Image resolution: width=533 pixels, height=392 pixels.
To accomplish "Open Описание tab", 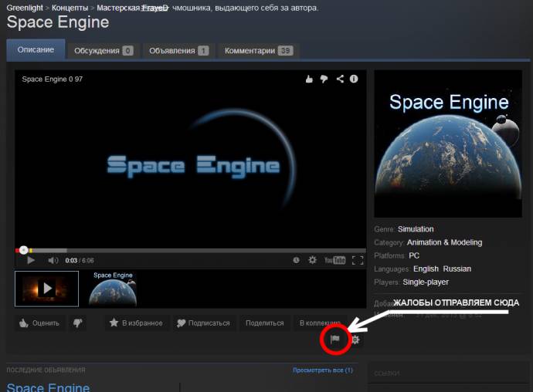I will 36,49.
